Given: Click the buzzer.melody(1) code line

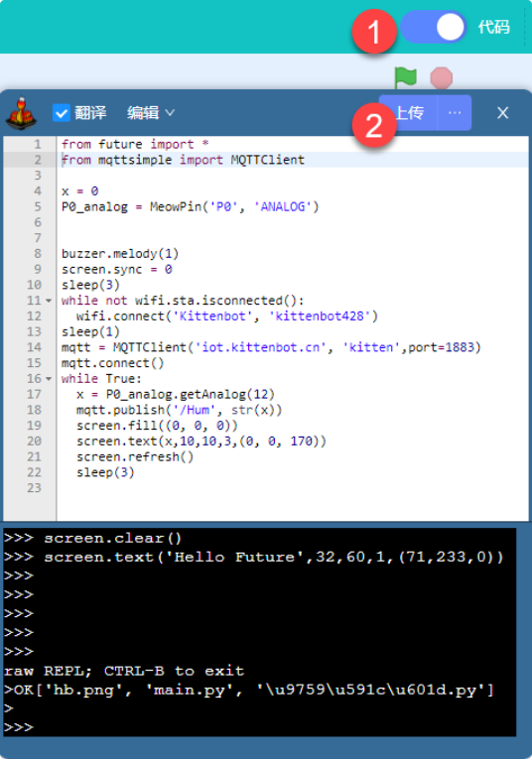Looking at the screenshot, I should tap(120, 254).
